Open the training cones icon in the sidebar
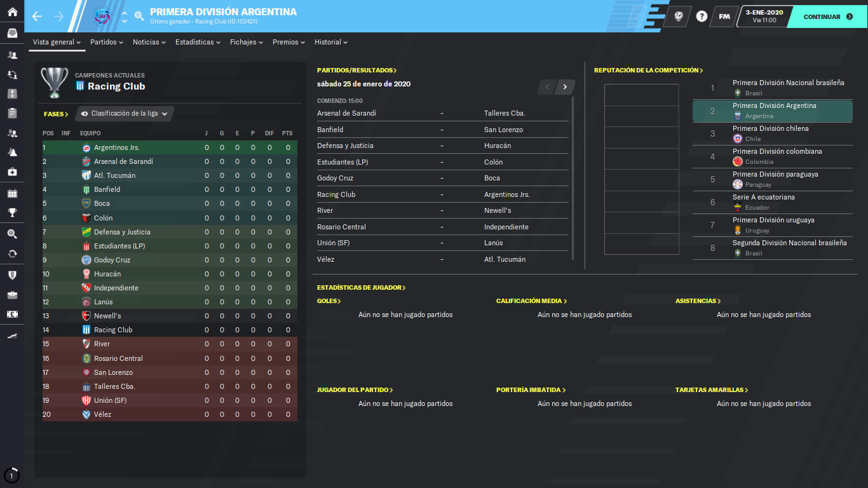The image size is (868, 488). pos(12,152)
